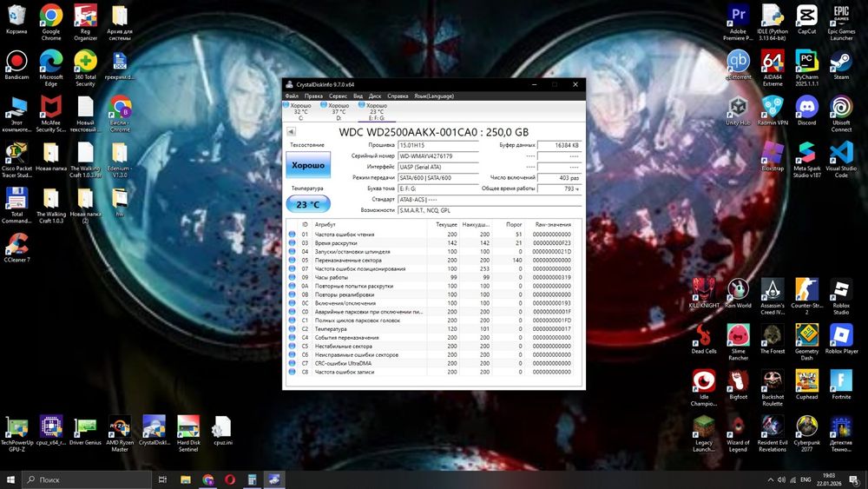
Task: Click the taskbar Поиск search box
Action: point(87,479)
